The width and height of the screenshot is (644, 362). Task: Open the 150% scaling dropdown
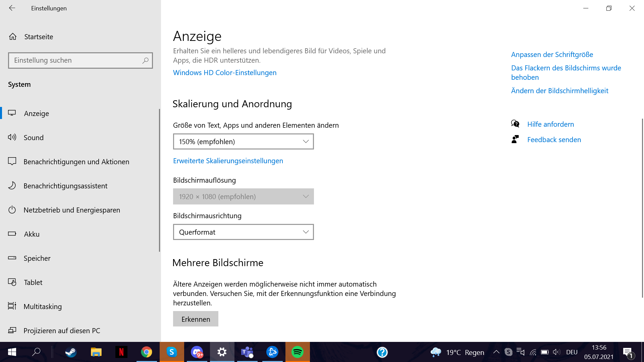point(243,141)
